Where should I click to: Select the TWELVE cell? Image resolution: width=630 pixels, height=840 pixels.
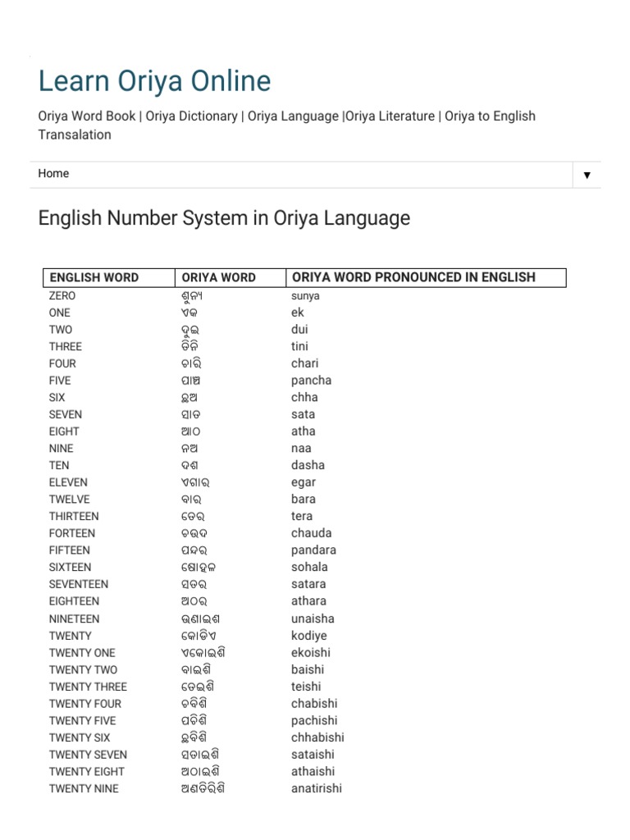click(70, 500)
